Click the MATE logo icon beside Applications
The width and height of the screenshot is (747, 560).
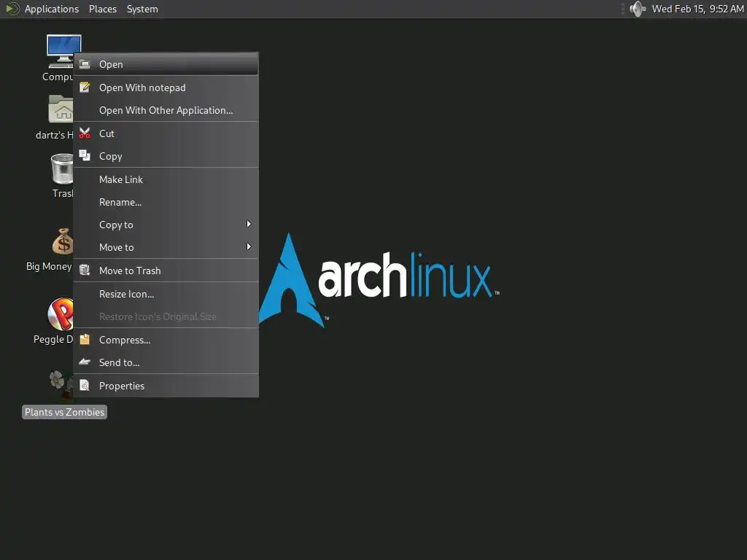(x=12, y=9)
